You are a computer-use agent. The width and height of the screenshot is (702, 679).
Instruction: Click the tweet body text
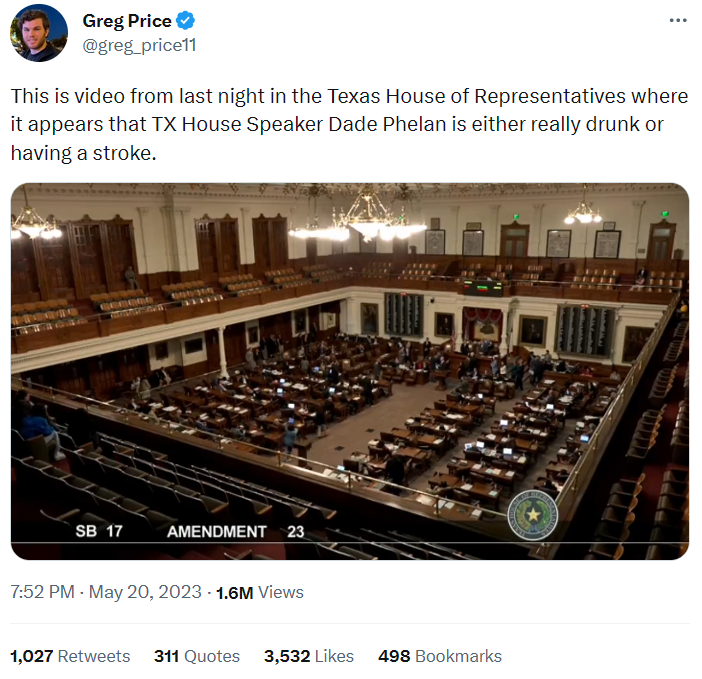tap(349, 124)
